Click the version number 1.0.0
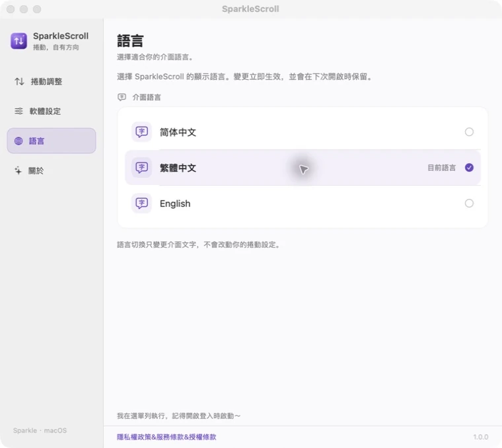The width and height of the screenshot is (502, 448). pyautogui.click(x=481, y=437)
